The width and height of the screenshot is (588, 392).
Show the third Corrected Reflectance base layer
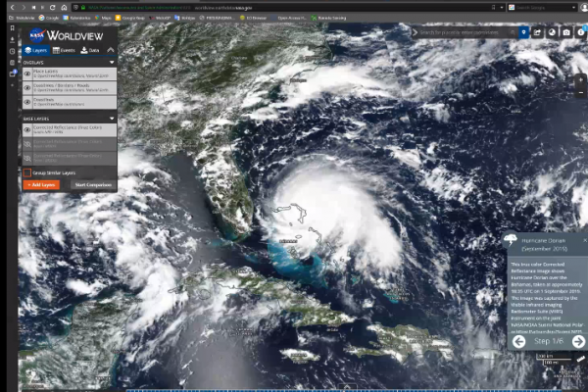pos(27,158)
